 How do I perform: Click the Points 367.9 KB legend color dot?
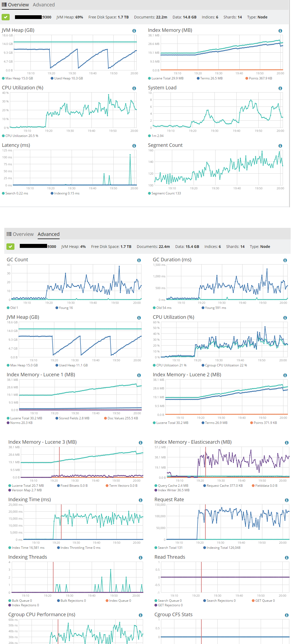click(x=247, y=78)
